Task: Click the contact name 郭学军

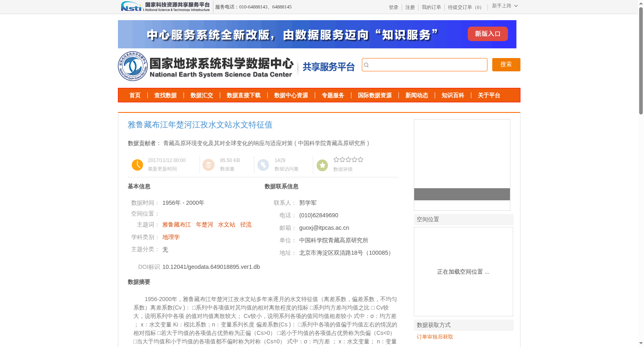Action: click(x=308, y=203)
